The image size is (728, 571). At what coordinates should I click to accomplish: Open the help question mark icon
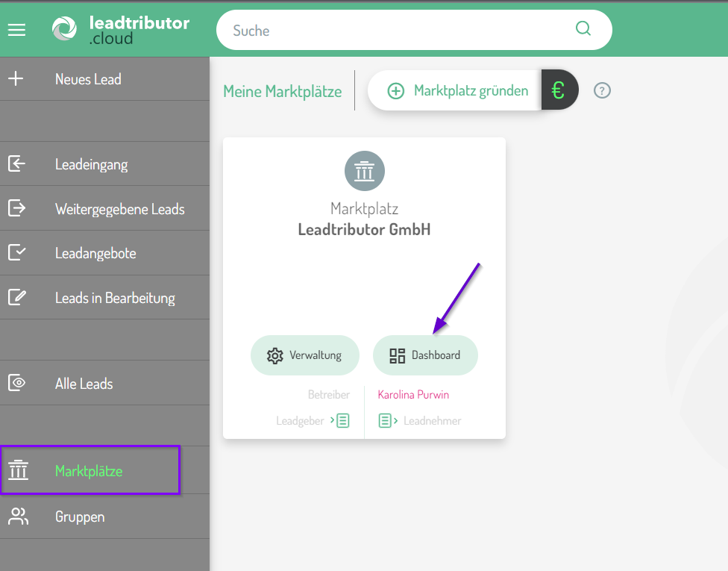pyautogui.click(x=602, y=91)
